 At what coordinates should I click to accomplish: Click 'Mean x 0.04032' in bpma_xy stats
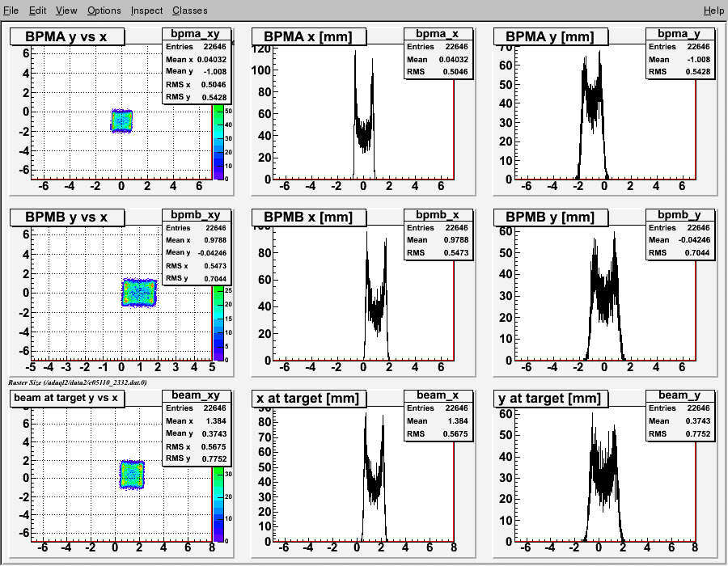tap(196, 59)
